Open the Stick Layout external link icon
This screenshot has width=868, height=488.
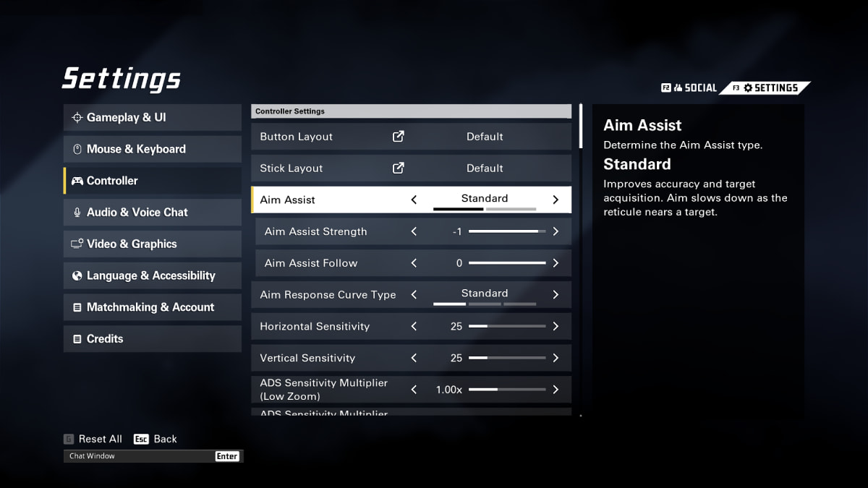pos(398,168)
